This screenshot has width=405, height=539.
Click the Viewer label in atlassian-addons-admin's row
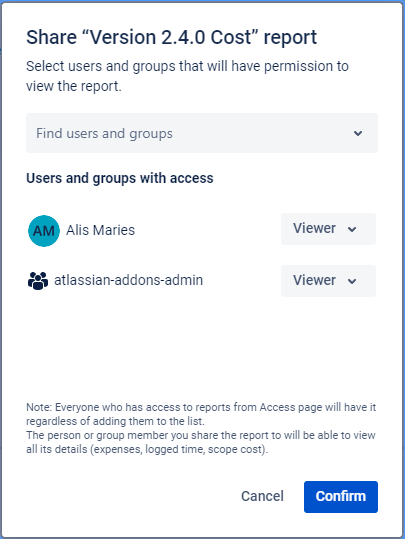(x=314, y=280)
